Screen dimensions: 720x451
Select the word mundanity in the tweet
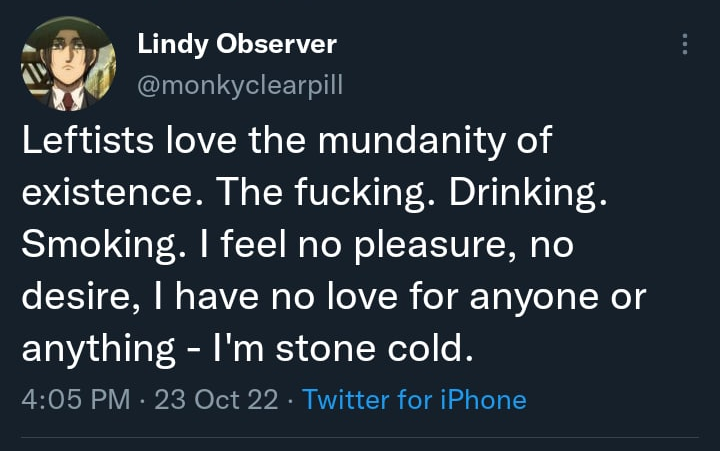tap(411, 141)
